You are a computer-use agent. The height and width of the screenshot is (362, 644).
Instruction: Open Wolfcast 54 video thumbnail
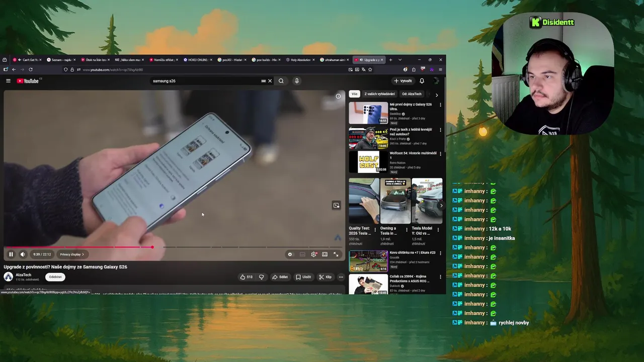[368, 162]
